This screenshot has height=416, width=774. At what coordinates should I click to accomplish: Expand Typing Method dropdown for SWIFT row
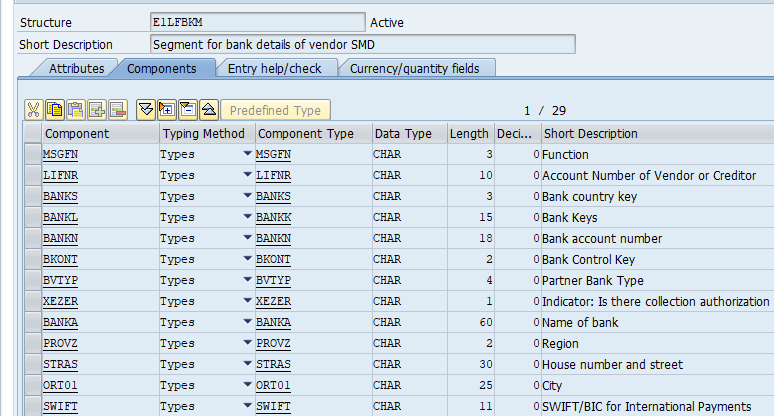(247, 407)
